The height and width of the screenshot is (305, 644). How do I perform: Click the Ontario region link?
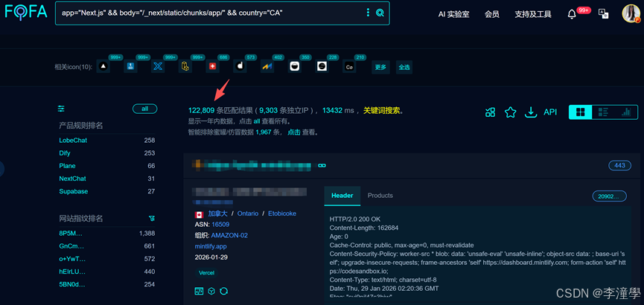248,213
